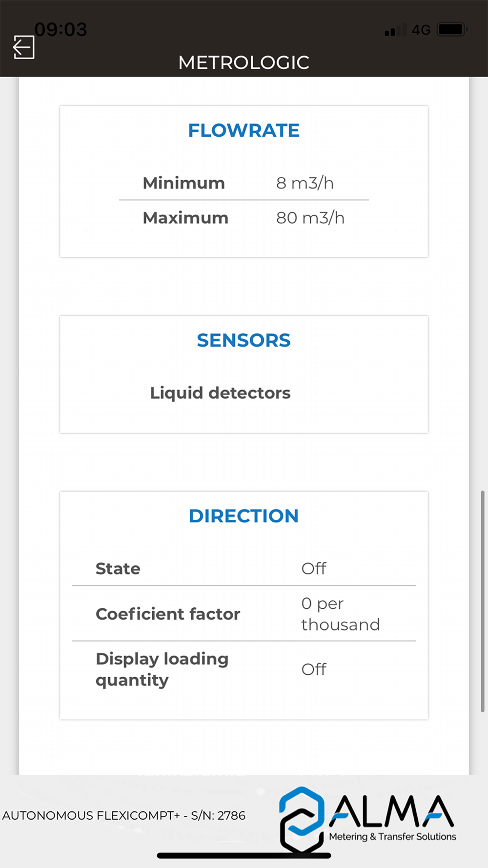Image resolution: width=488 pixels, height=868 pixels.
Task: Tap the Metering & Transfer Solutions tagline
Action: tap(392, 836)
